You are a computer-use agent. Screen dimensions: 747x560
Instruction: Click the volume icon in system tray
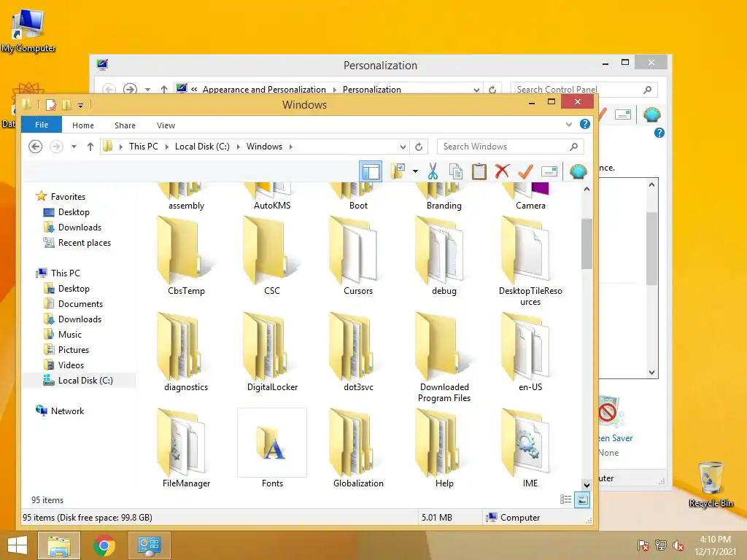click(678, 545)
